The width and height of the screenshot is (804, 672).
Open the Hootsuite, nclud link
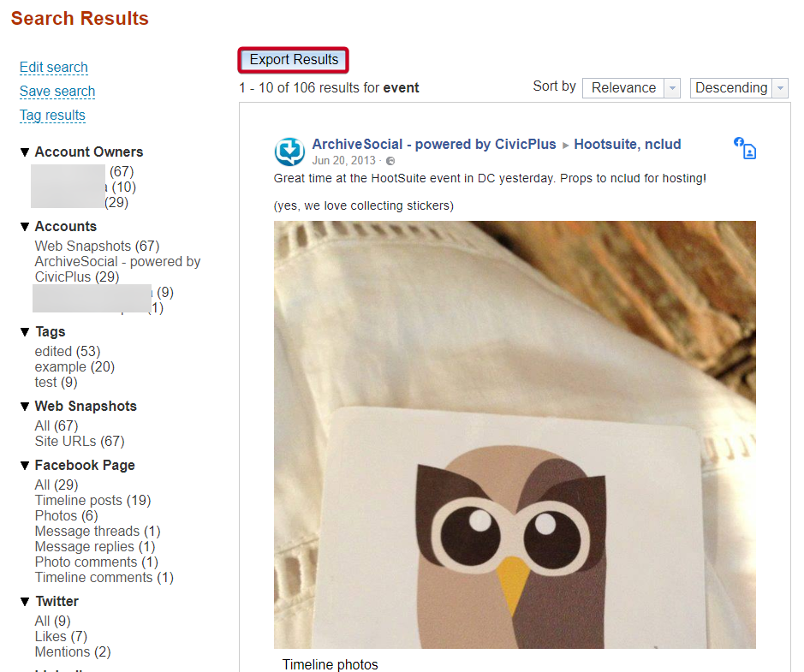pyautogui.click(x=627, y=144)
